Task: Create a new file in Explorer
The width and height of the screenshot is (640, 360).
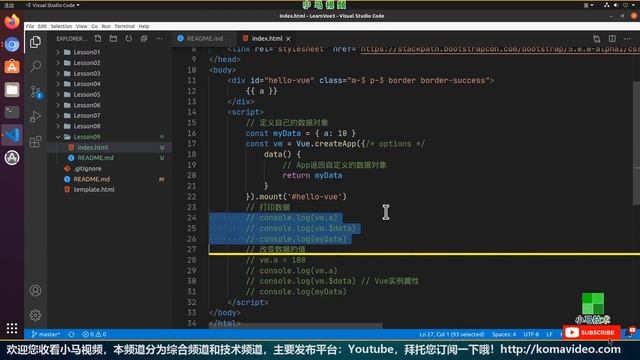Action: click(98, 38)
